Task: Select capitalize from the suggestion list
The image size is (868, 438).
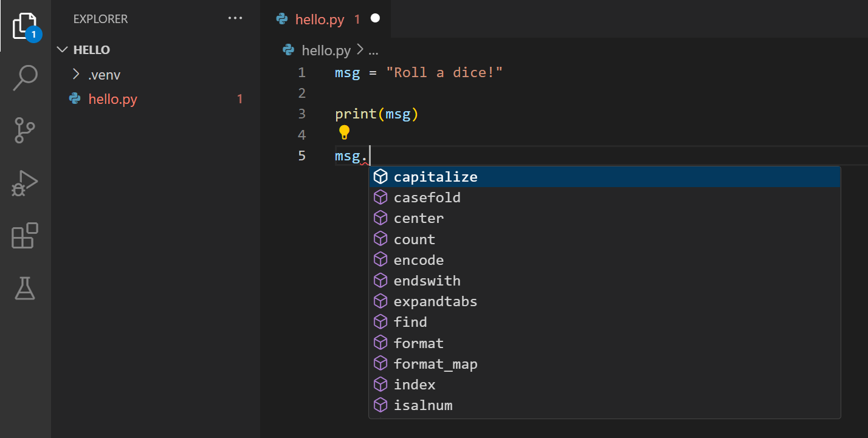Action: tap(435, 176)
